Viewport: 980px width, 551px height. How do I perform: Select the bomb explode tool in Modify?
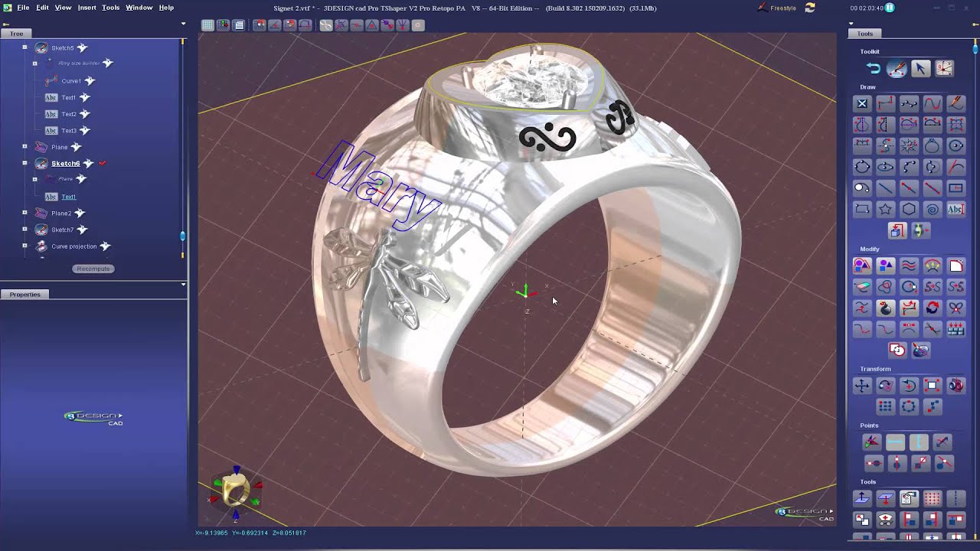tap(885, 308)
